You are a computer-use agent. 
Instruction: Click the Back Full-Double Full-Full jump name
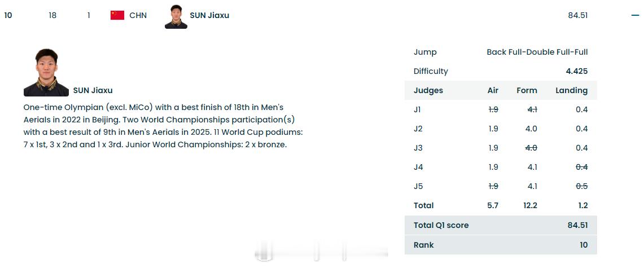[x=537, y=52]
